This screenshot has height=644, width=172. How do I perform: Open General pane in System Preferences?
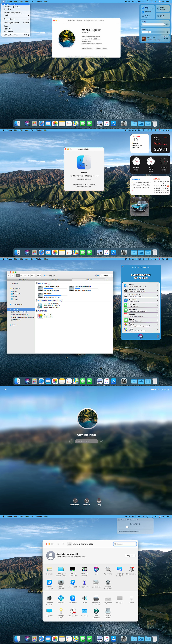coord(49,571)
